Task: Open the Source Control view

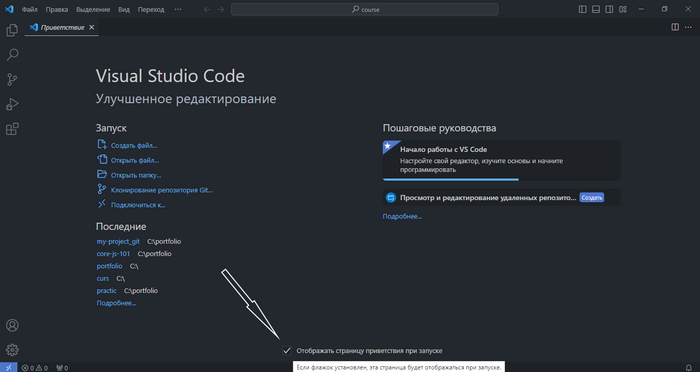Action: (12, 79)
